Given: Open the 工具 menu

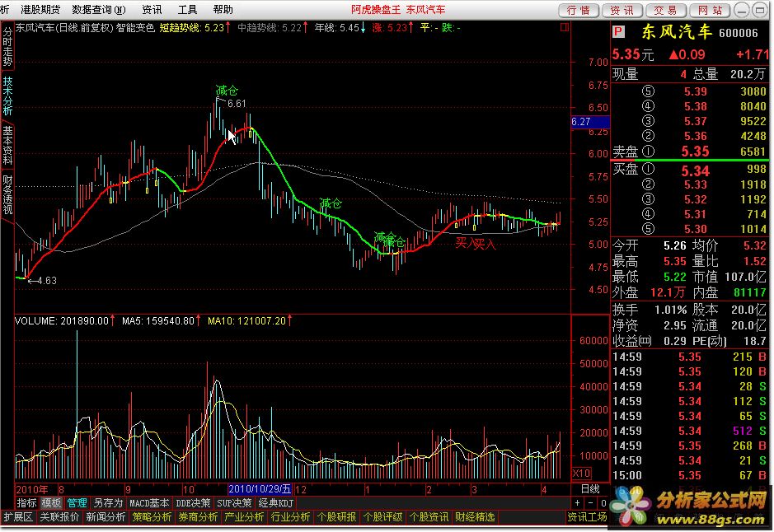Looking at the screenshot, I should [187, 9].
